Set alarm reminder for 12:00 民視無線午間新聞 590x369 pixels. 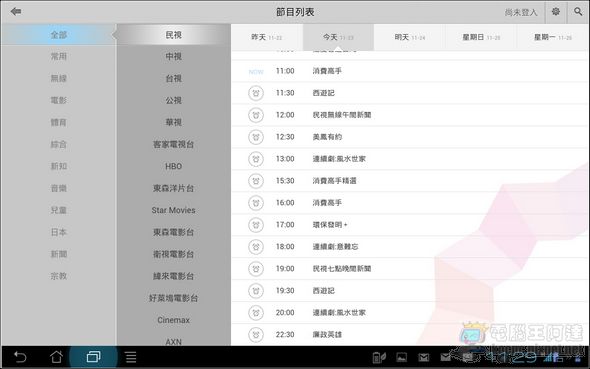point(256,115)
